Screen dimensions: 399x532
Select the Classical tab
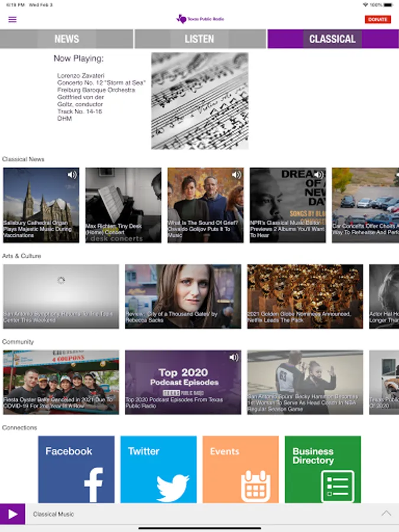click(x=333, y=38)
